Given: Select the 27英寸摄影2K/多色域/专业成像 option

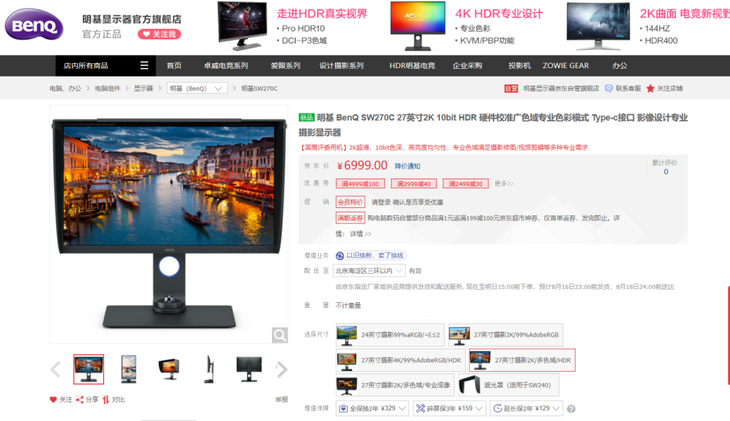Looking at the screenshot, I should coord(395,385).
